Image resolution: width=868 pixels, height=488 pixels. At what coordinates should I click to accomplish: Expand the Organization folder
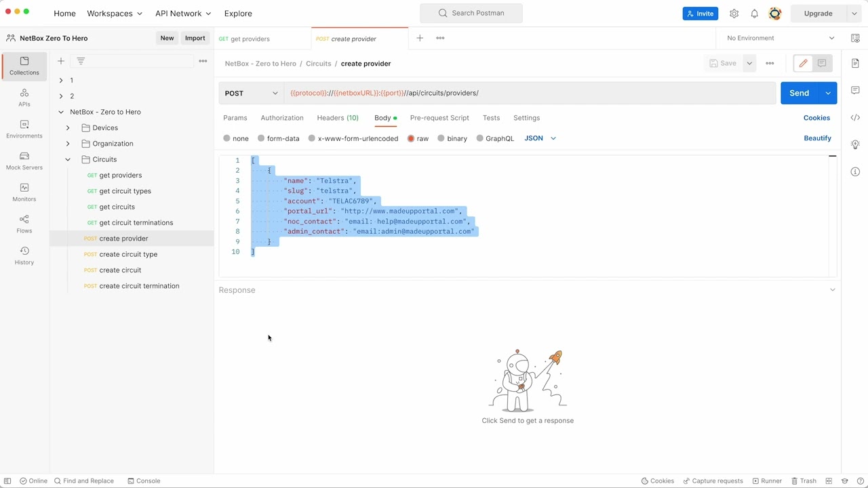tap(68, 144)
